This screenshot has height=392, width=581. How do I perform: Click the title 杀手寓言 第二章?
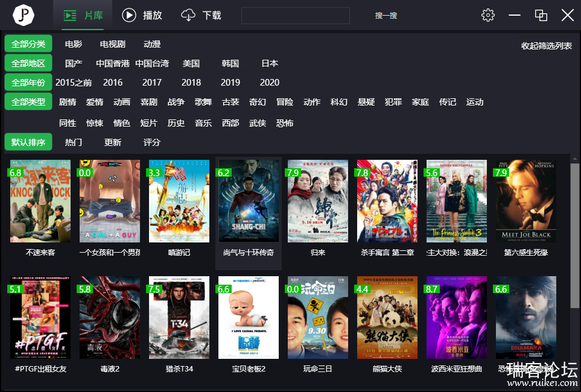point(387,253)
